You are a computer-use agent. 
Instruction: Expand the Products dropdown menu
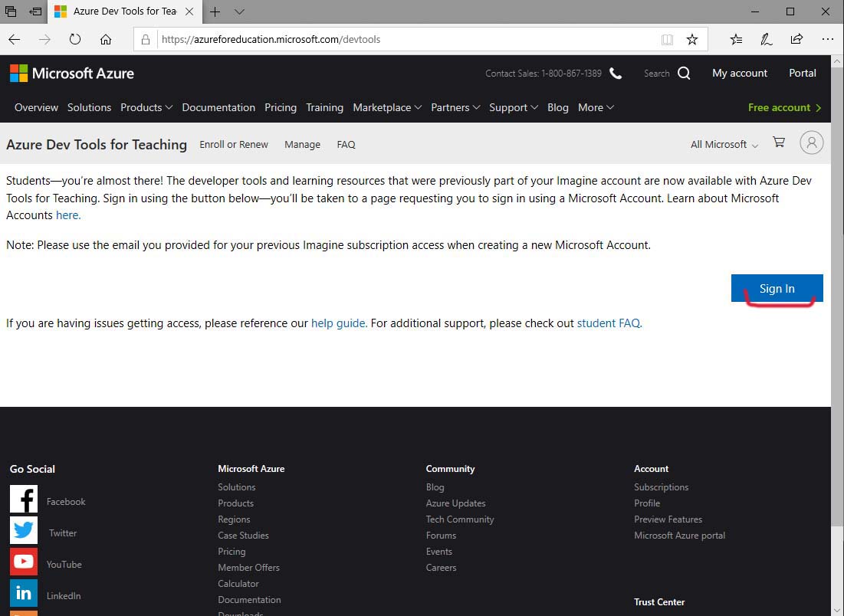(146, 107)
